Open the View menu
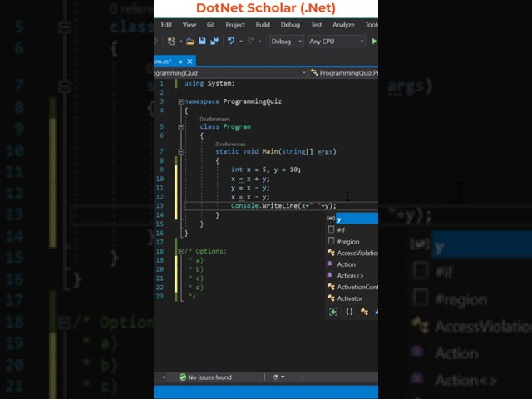This screenshot has width=532, height=399. (x=190, y=25)
